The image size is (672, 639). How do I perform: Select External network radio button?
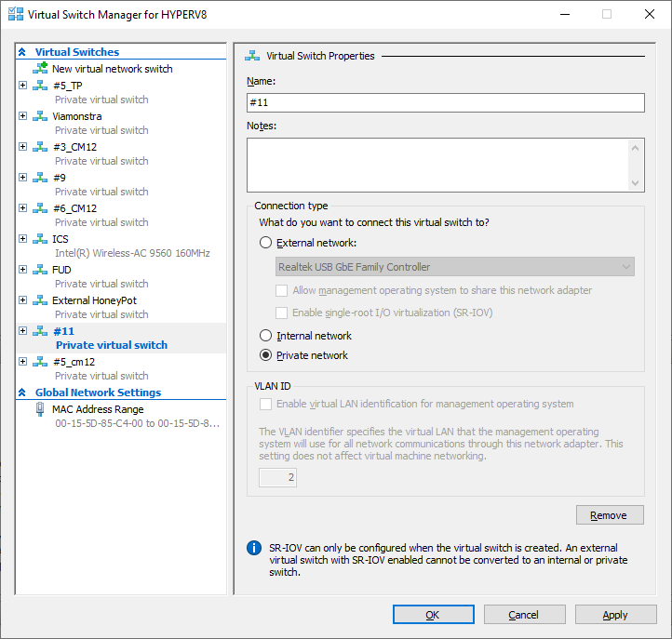[265, 243]
